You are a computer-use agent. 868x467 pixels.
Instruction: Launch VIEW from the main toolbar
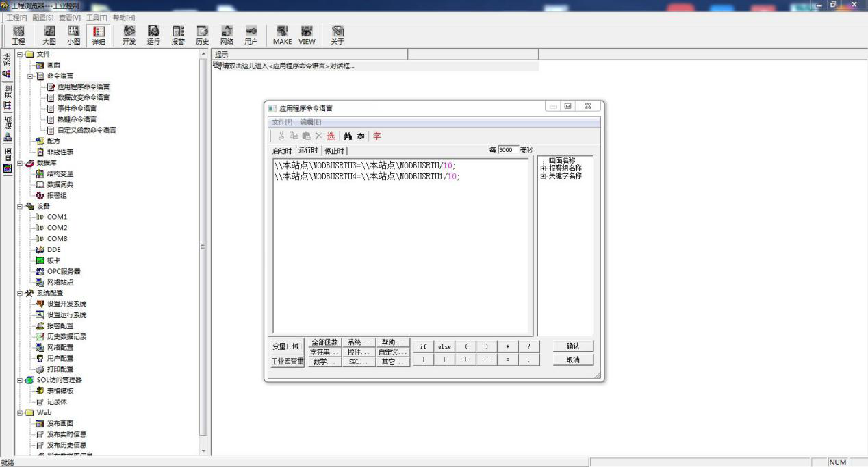pyautogui.click(x=307, y=35)
